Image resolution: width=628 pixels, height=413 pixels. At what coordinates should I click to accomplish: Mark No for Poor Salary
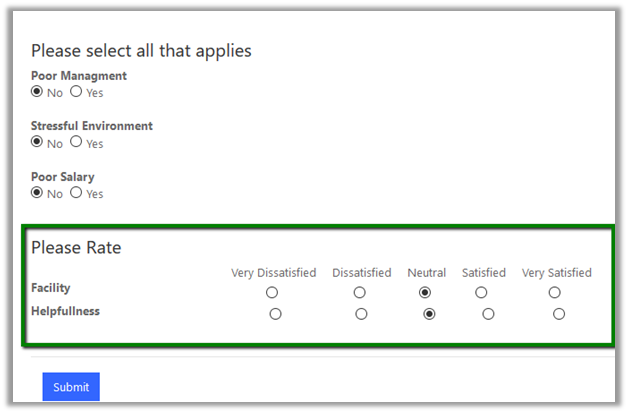(x=38, y=192)
